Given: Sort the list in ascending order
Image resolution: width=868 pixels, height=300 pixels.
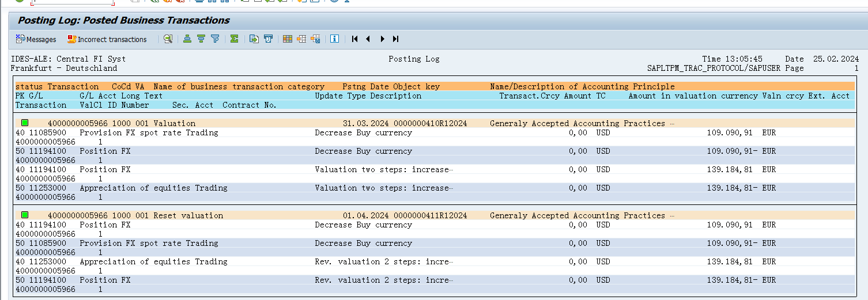Looking at the screenshot, I should pos(187,39).
